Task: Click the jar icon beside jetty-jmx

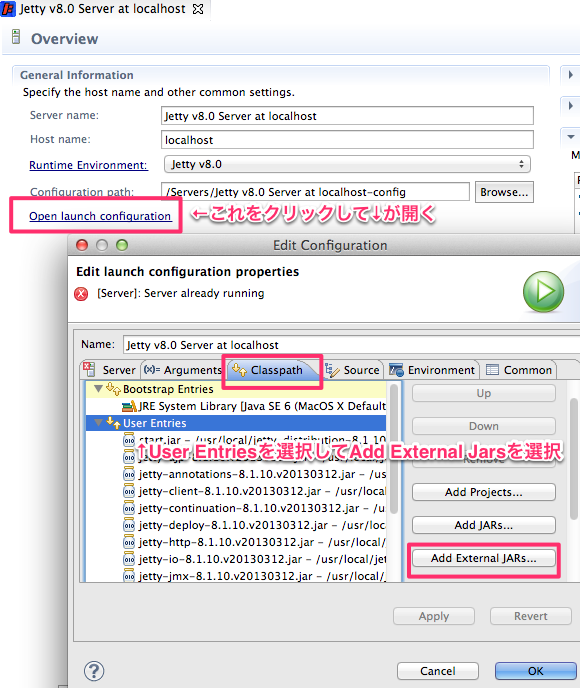Action: pos(129,576)
